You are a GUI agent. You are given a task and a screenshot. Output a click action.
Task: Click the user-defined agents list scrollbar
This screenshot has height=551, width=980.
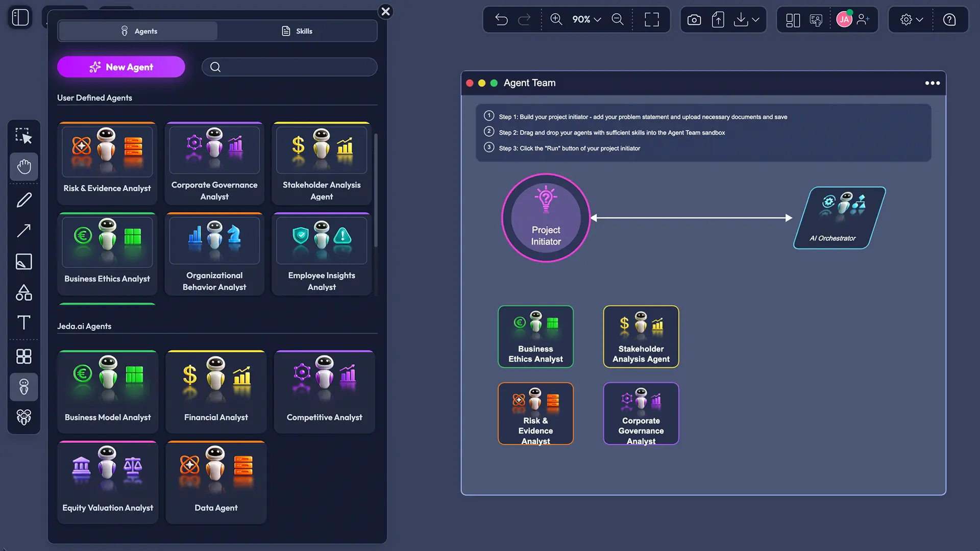[376, 190]
